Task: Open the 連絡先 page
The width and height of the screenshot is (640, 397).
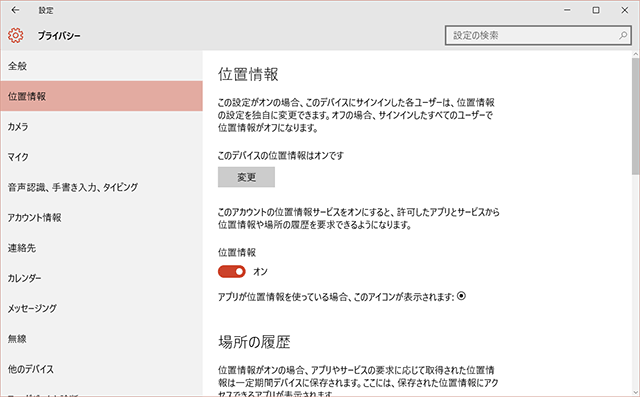Action: [x=101, y=248]
